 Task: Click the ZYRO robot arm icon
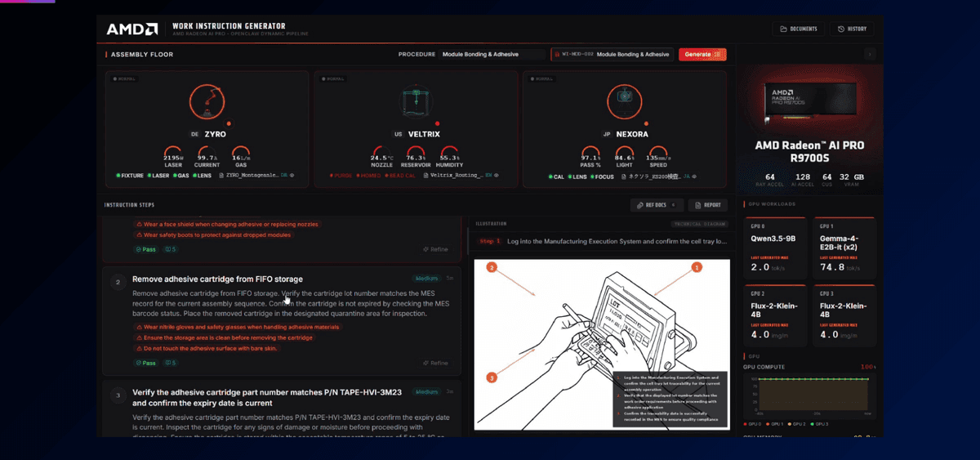[x=207, y=101]
